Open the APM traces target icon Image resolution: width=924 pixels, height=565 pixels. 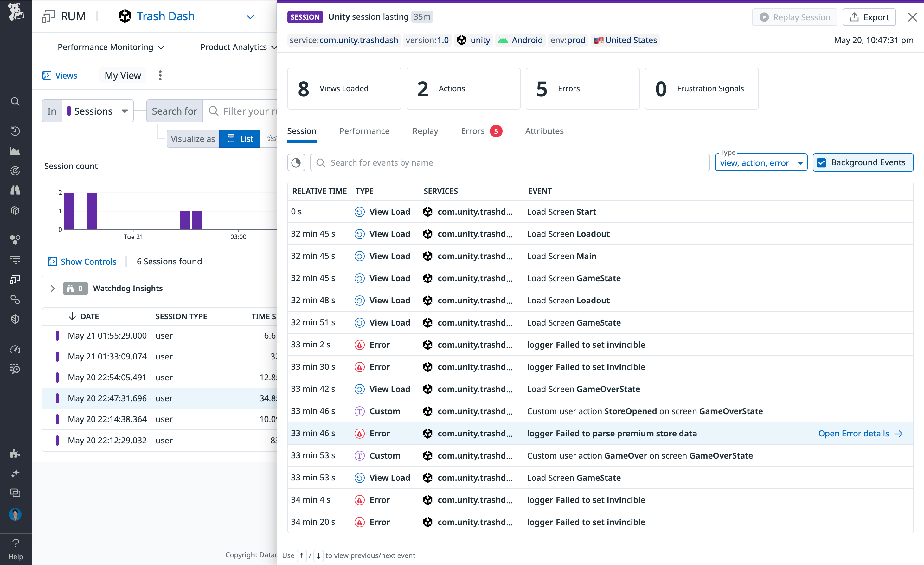click(x=15, y=171)
